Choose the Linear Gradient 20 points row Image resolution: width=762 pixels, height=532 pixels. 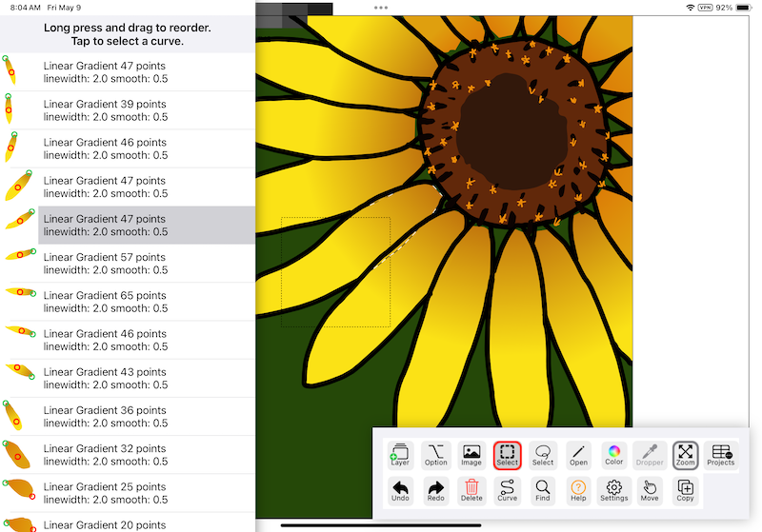pyautogui.click(x=128, y=522)
